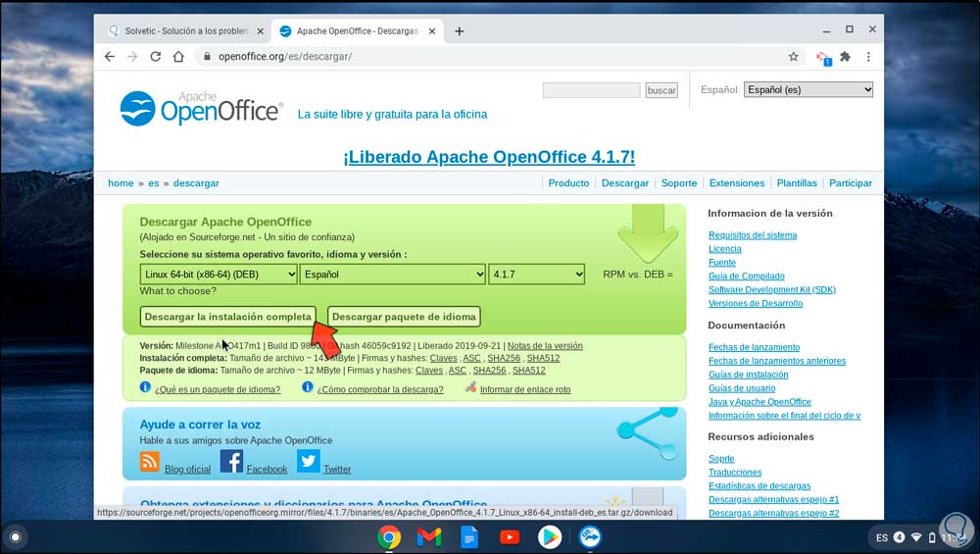
Task: Click the What to choose? link
Action: click(178, 291)
